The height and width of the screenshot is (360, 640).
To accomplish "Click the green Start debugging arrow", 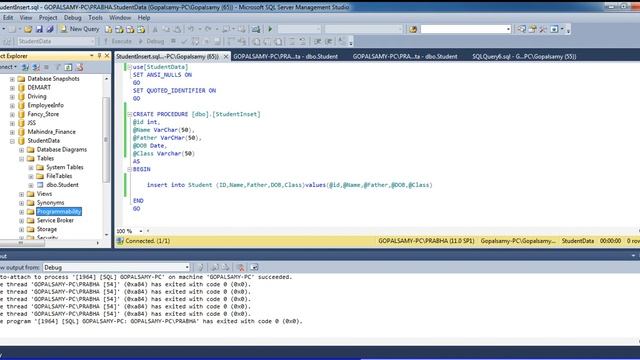I will coord(270,29).
